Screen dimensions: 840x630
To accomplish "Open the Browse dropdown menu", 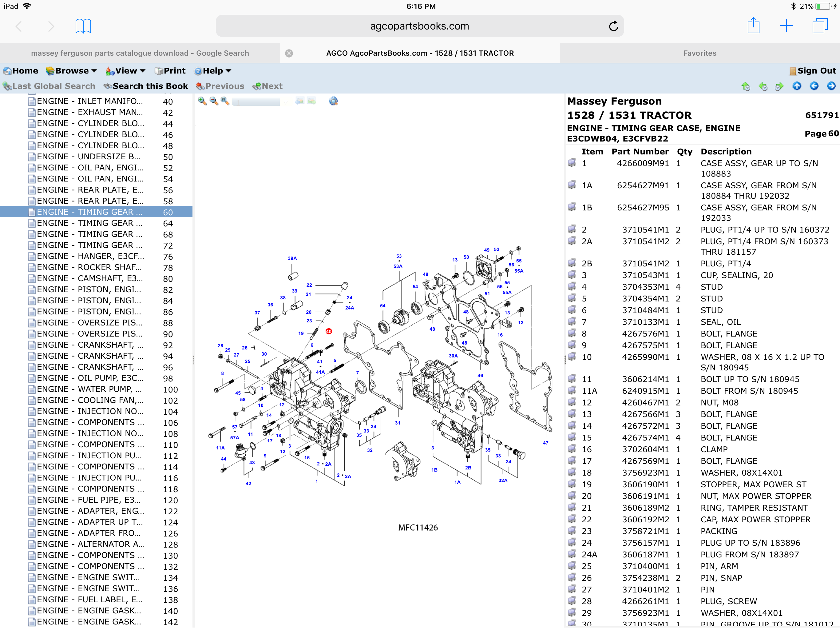I will pos(71,71).
